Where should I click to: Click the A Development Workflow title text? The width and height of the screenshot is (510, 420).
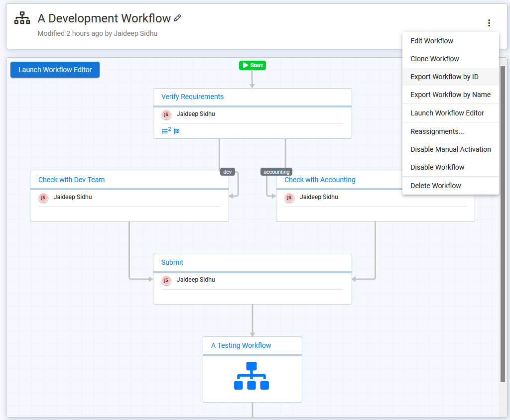click(x=104, y=18)
